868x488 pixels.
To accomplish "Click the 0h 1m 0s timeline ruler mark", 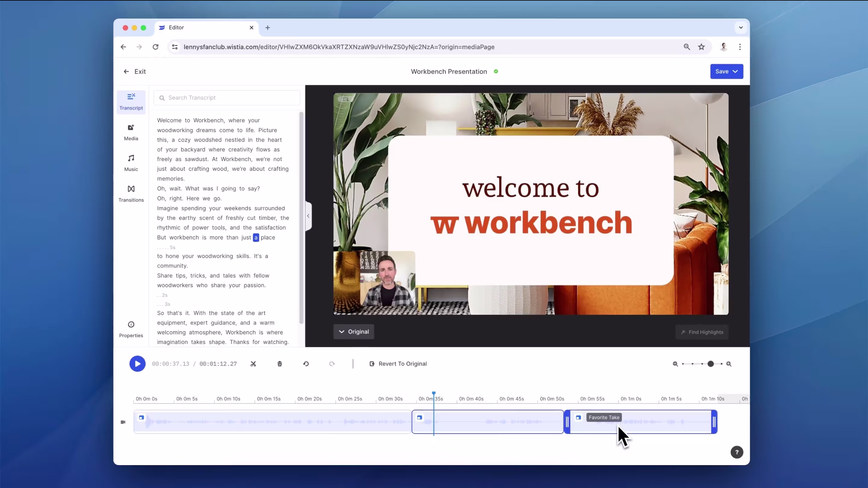I will click(x=631, y=399).
